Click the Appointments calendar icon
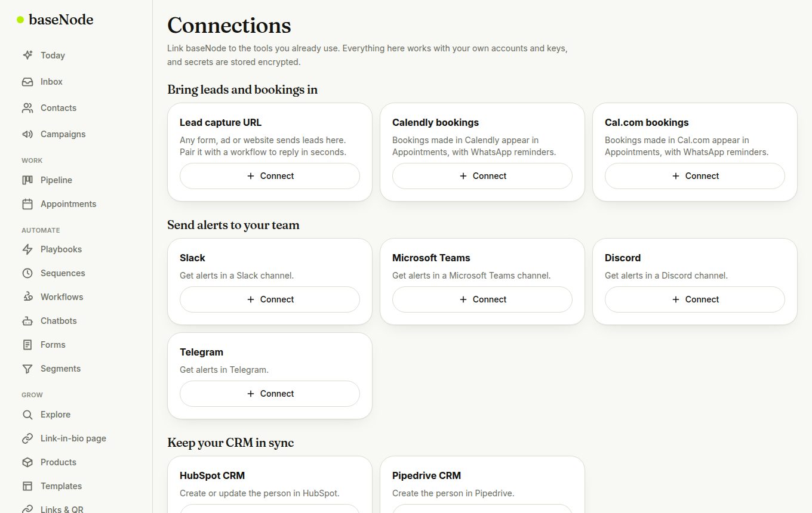 [27, 204]
